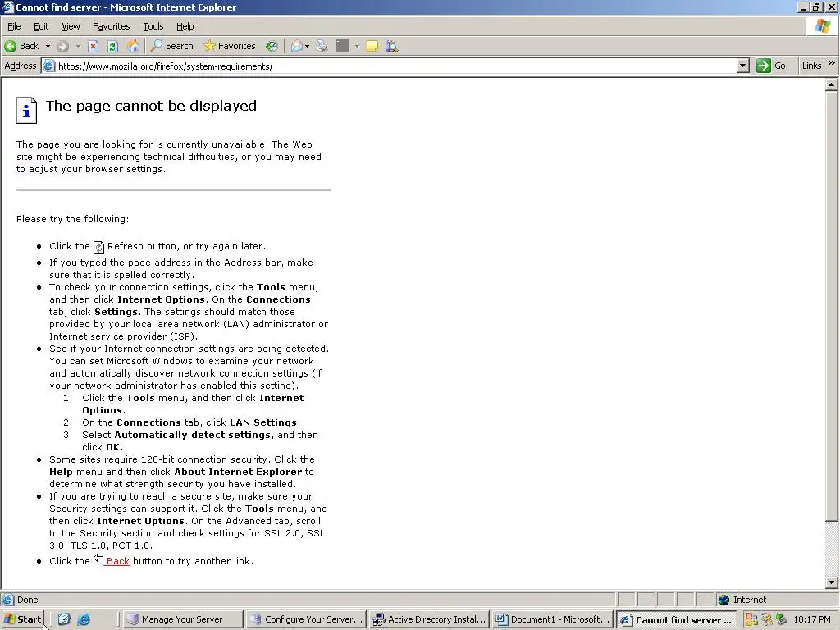Click the first system tray icon
This screenshot has width=840, height=630.
pyautogui.click(x=751, y=620)
